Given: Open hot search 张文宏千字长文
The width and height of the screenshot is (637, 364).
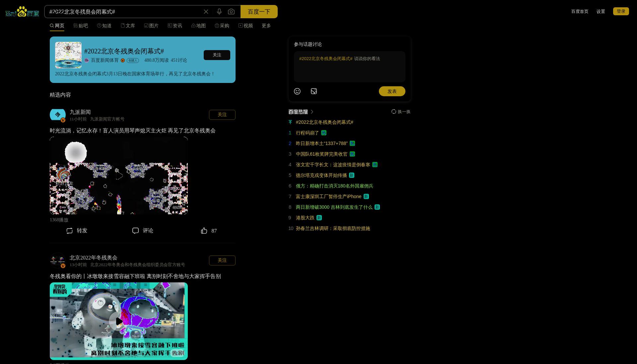Looking at the screenshot, I should pyautogui.click(x=333, y=165).
